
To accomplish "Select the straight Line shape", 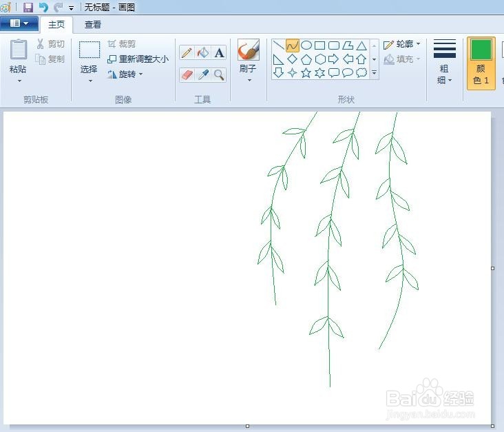I will click(278, 45).
